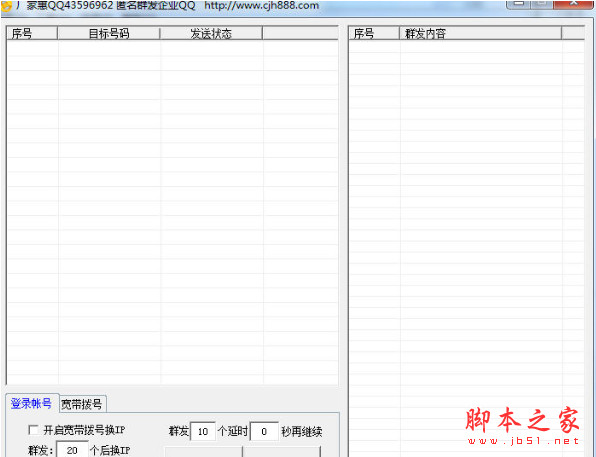Close the window with the red X button
The image size is (596, 457).
(x=574, y=4)
